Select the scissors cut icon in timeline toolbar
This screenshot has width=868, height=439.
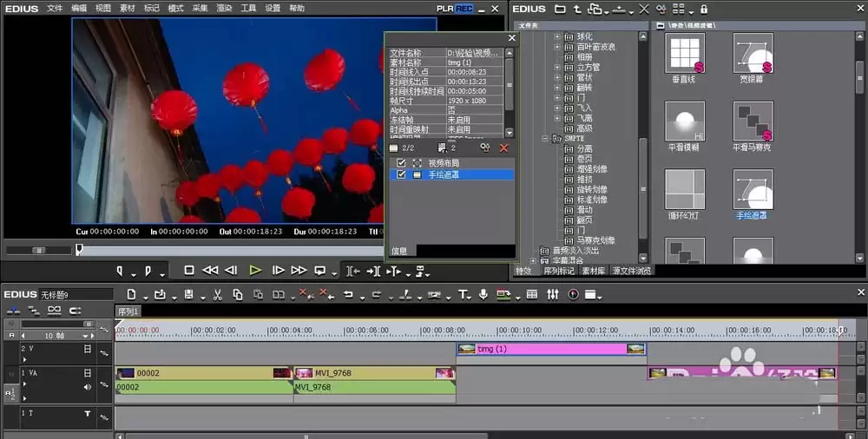pos(218,295)
